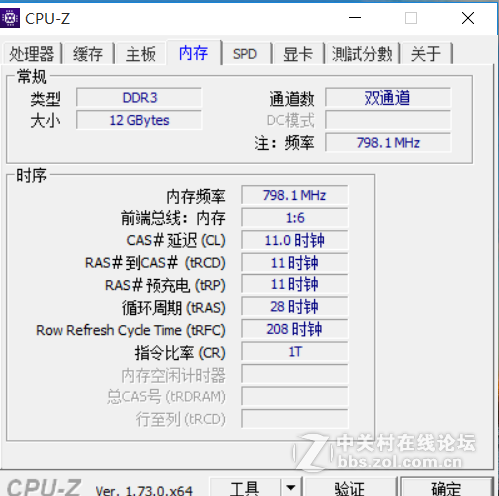
Task: Open the 关于 tab
Action: click(x=426, y=54)
